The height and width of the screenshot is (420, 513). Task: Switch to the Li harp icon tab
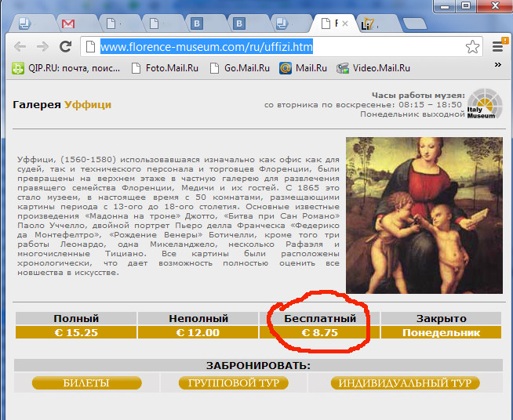point(378,24)
